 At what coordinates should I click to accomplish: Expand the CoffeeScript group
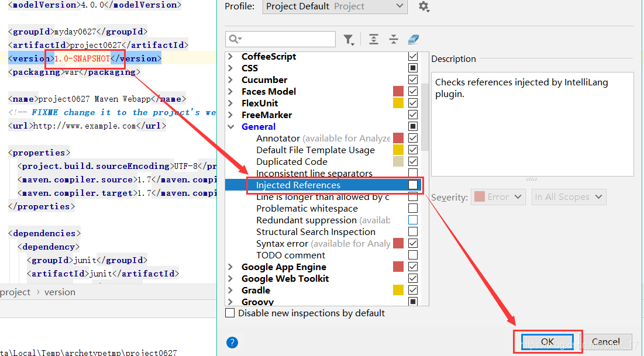pos(230,56)
